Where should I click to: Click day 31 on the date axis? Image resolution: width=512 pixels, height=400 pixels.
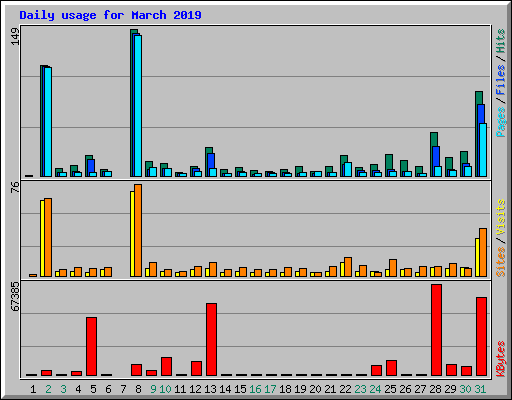click(x=480, y=389)
